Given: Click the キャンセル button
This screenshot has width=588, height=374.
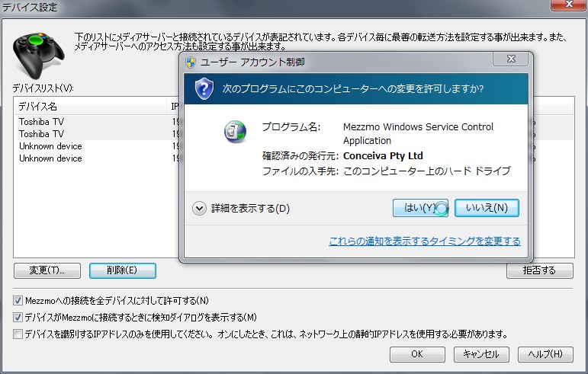Looking at the screenshot, I should [481, 354].
